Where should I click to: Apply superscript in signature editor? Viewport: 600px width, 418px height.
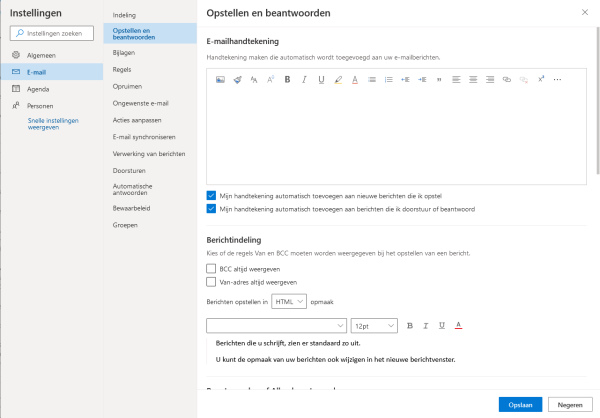[x=540, y=79]
